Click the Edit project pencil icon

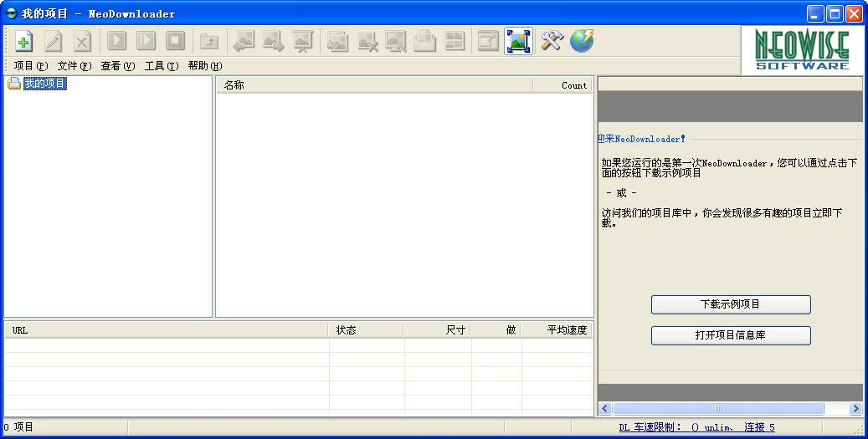53,41
